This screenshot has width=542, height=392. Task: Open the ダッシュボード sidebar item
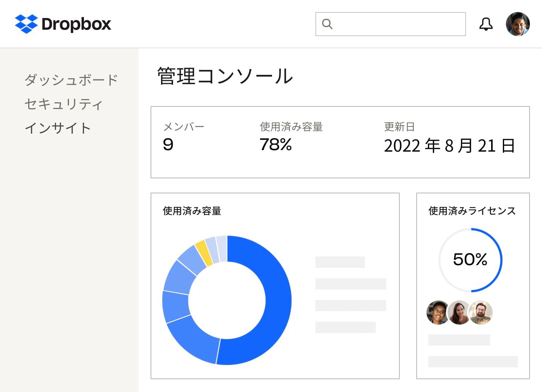tap(71, 79)
